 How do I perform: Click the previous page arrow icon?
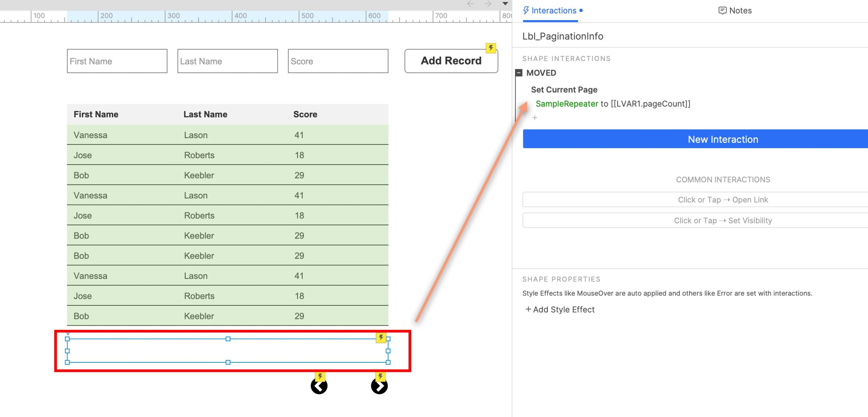point(319,386)
